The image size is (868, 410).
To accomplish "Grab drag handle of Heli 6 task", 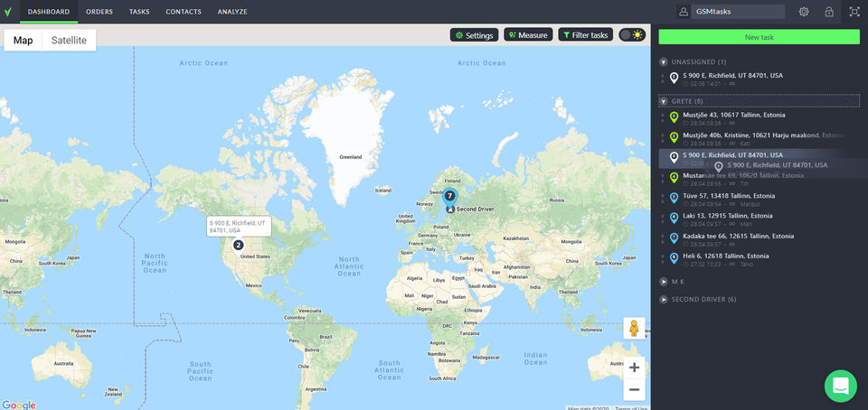I will tap(662, 258).
